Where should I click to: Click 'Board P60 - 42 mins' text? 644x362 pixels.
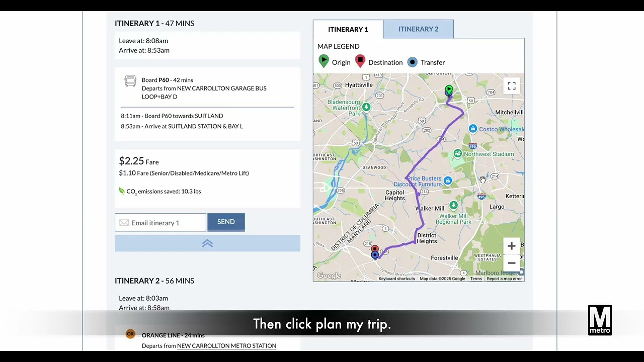[168, 80]
